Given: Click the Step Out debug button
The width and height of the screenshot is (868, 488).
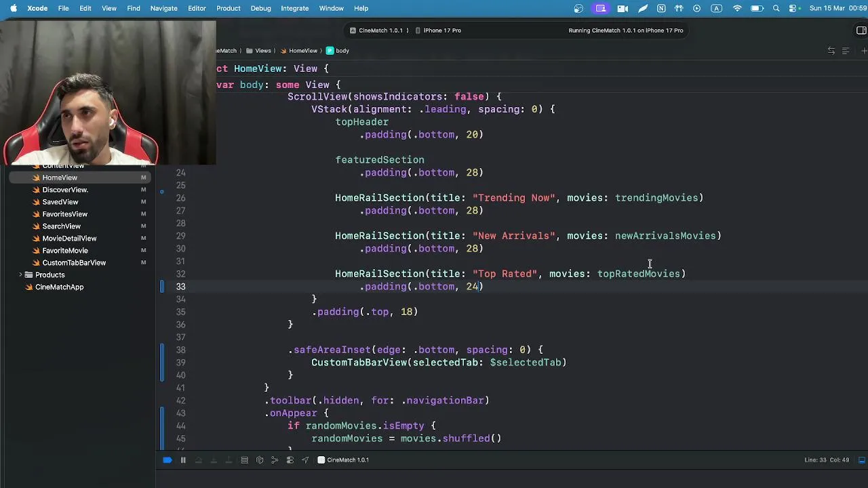Looking at the screenshot, I should pos(229,460).
